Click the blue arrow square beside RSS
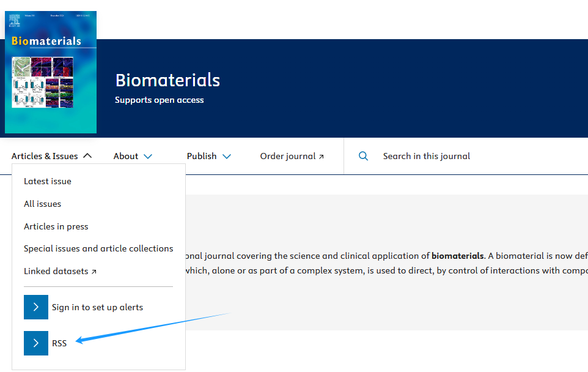Screen dimensions: 588x372 tap(36, 343)
